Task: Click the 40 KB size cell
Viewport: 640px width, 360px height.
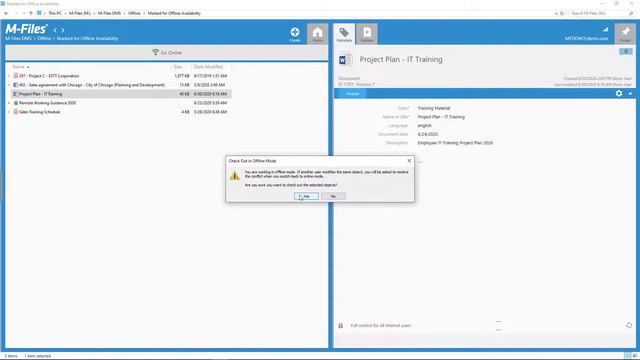Action: [184, 94]
